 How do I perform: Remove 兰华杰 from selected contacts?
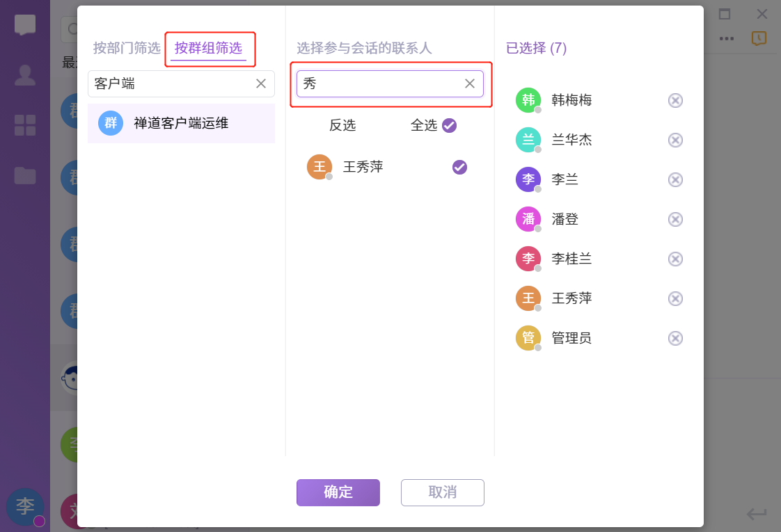point(675,140)
